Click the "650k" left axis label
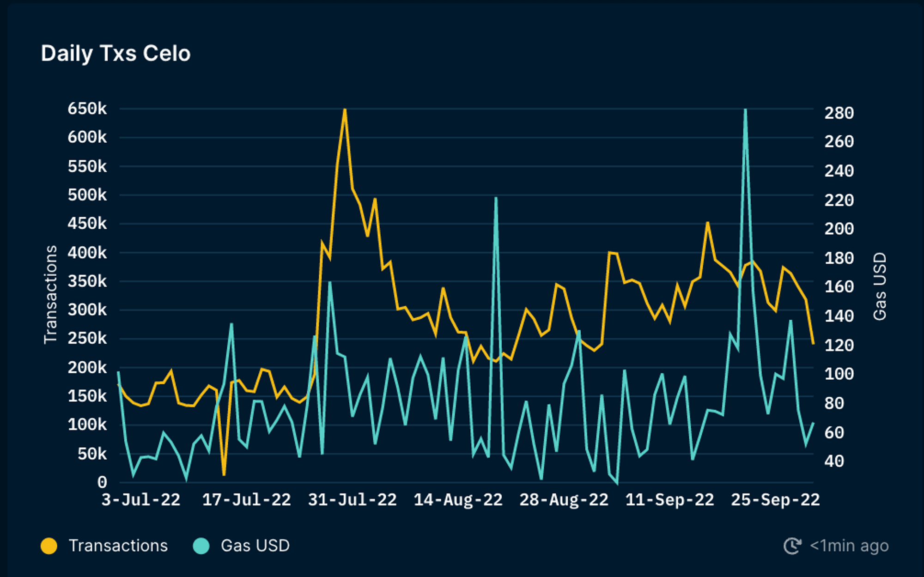Viewport: 924px width, 577px height. (x=87, y=109)
